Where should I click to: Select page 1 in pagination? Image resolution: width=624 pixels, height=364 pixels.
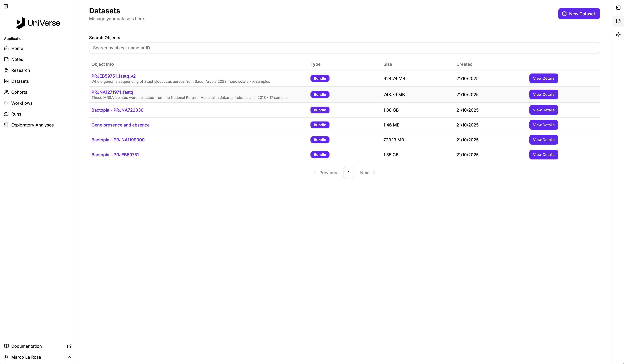348,173
